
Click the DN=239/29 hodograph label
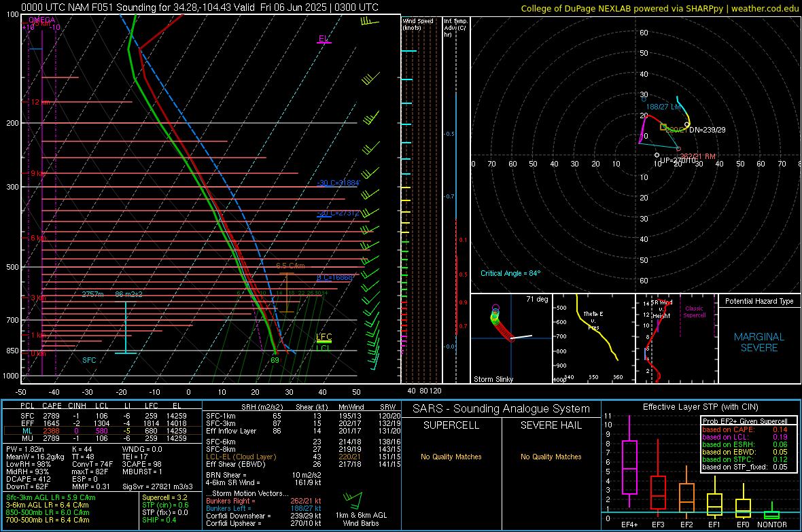tap(708, 130)
